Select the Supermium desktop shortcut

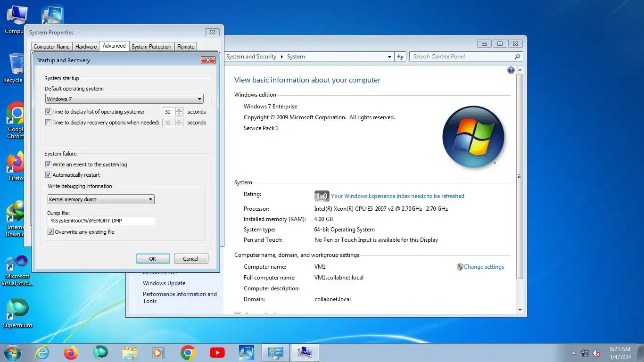[17, 313]
